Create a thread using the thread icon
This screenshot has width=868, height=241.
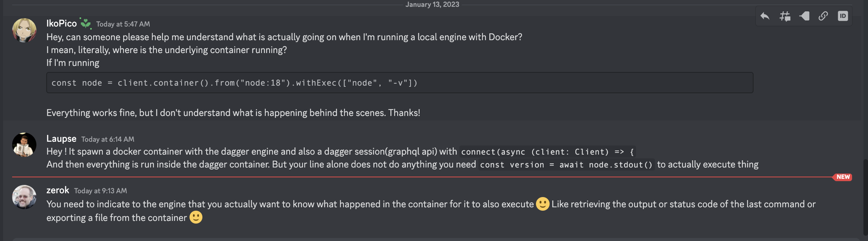(785, 17)
